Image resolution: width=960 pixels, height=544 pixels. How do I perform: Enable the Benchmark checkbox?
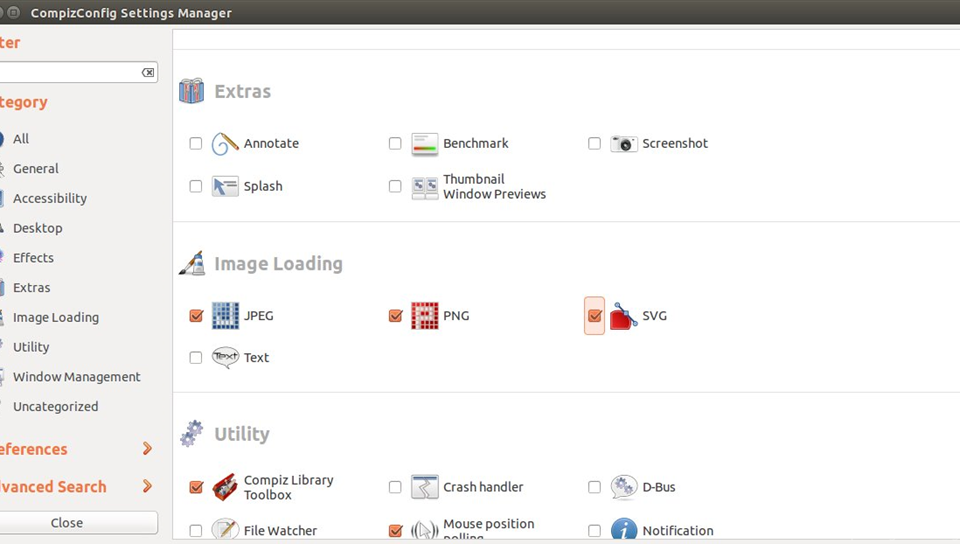point(395,143)
